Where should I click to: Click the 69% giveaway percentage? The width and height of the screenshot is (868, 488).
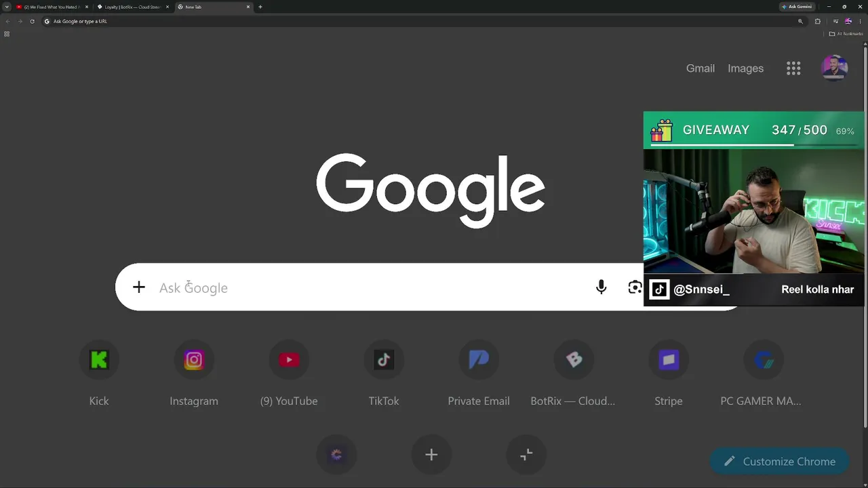click(x=845, y=131)
